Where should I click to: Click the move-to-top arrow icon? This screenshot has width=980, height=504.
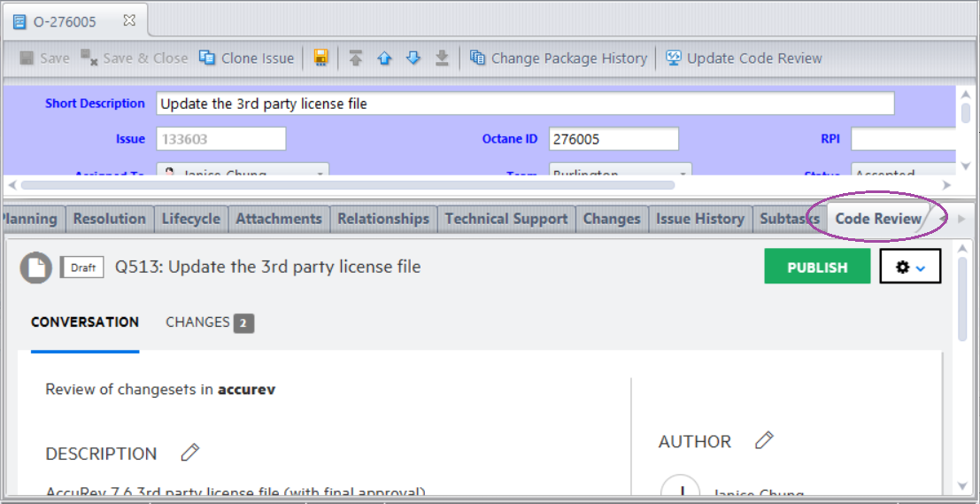[356, 58]
